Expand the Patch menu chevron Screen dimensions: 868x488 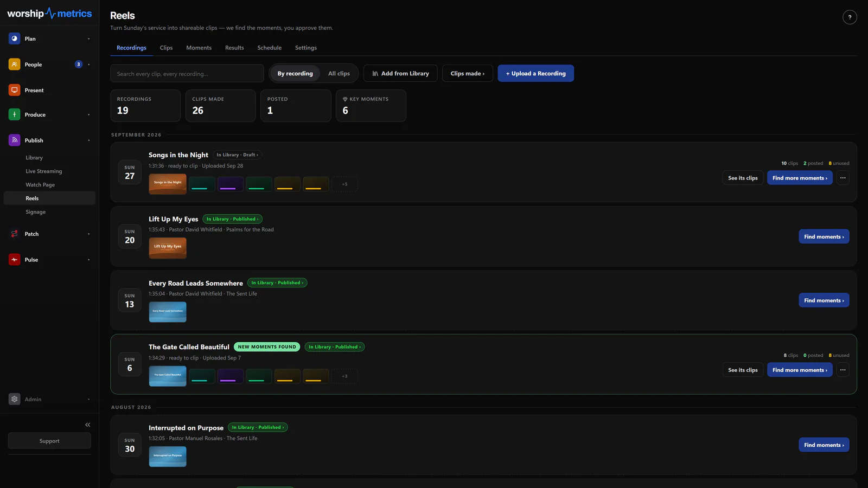point(89,234)
